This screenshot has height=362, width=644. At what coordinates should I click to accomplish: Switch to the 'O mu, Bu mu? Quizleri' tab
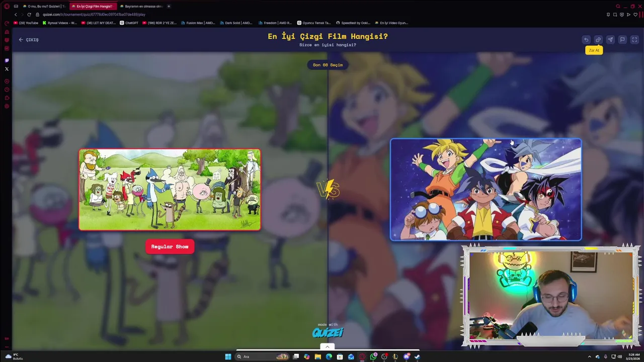[x=44, y=6]
